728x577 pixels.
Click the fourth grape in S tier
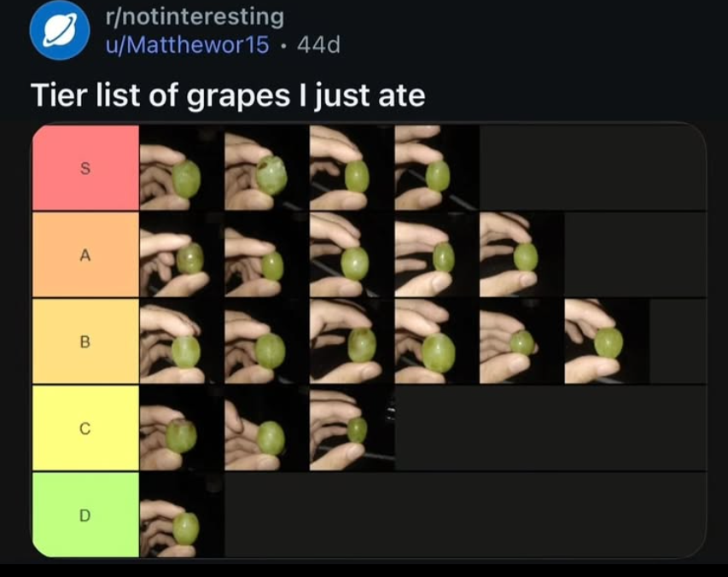coord(436,168)
